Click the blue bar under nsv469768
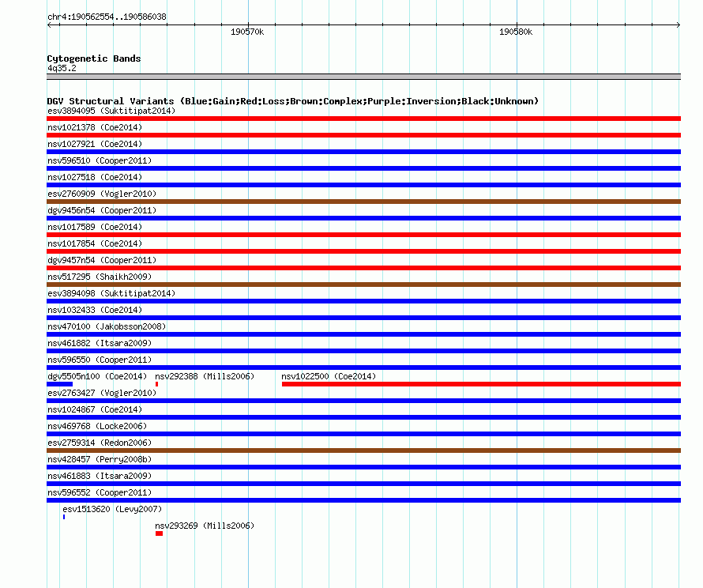The height and width of the screenshot is (588, 703). [x=363, y=434]
